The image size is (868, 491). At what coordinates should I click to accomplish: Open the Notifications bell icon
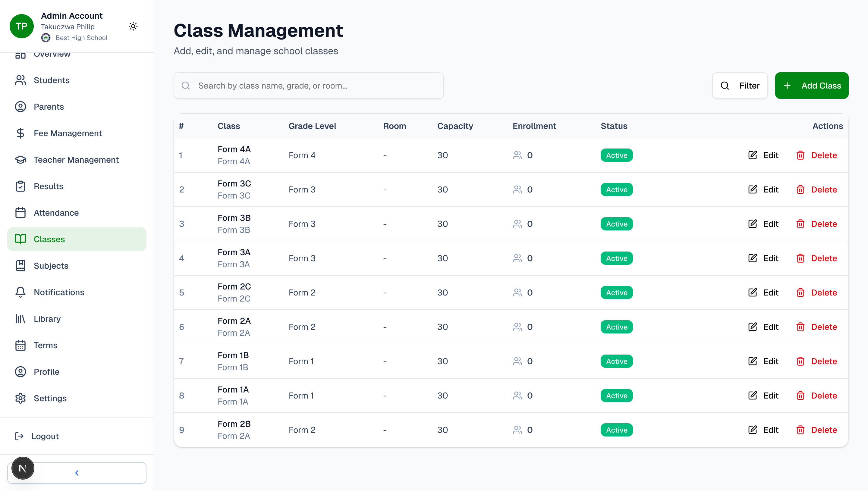coord(20,292)
